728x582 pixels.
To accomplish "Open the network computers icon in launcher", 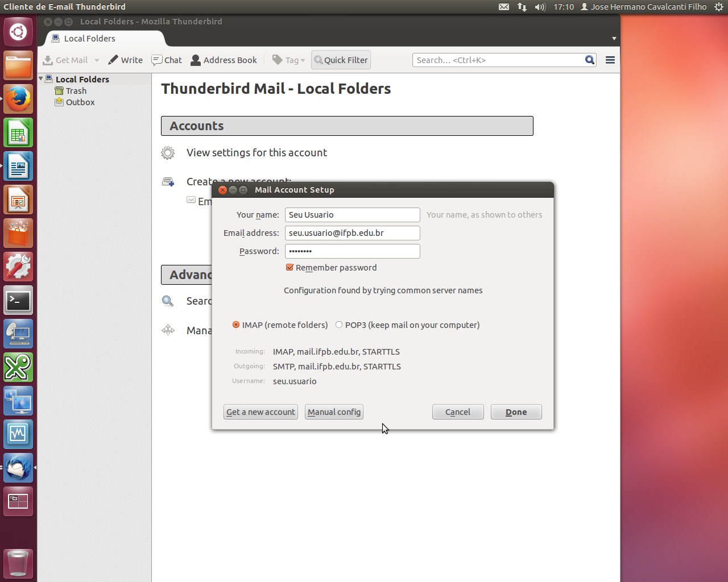I will pyautogui.click(x=18, y=401).
